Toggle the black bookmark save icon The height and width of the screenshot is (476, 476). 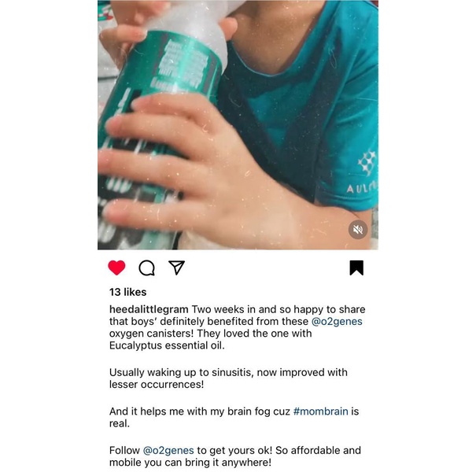(x=356, y=268)
